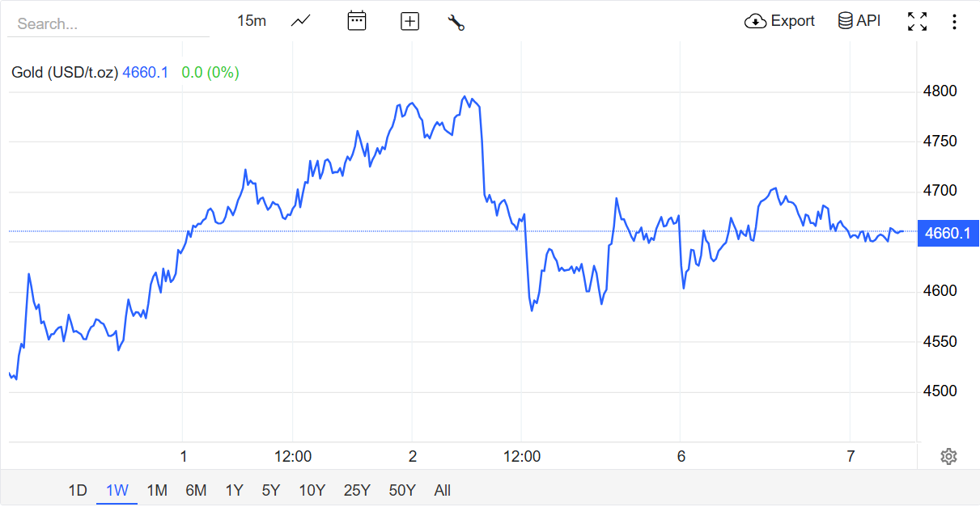Switch to the 1D time range
This screenshot has width=980, height=507.
point(78,490)
